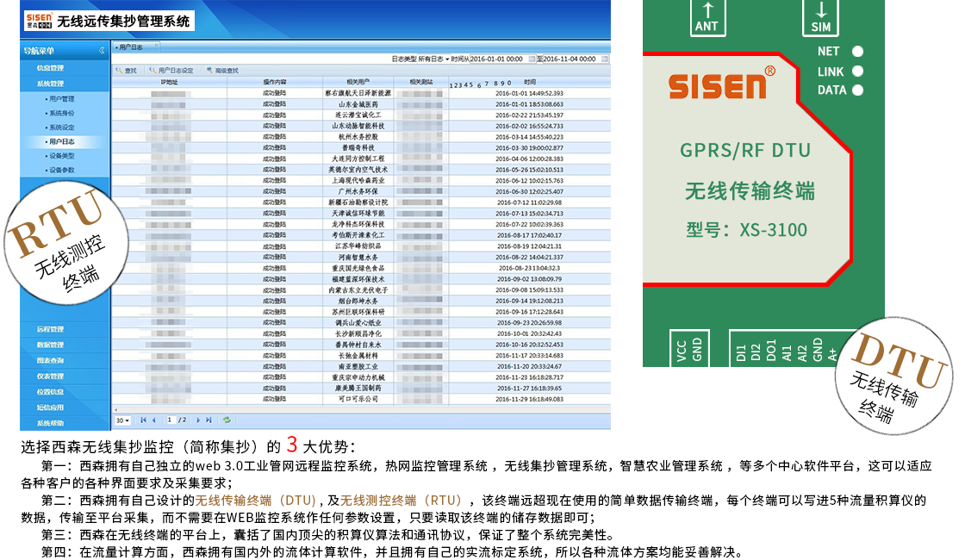Open the page size 30 dropdown
Viewport: 965px width, 560px height.
[x=122, y=420]
